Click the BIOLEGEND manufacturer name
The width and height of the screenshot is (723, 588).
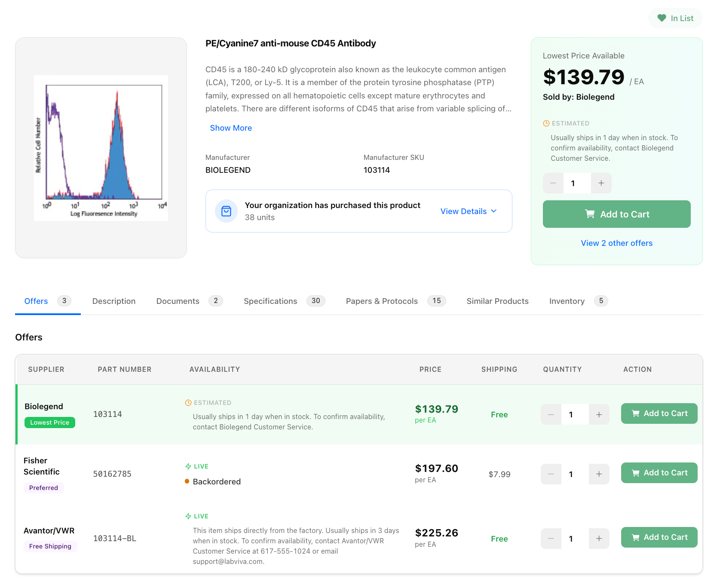pyautogui.click(x=228, y=170)
